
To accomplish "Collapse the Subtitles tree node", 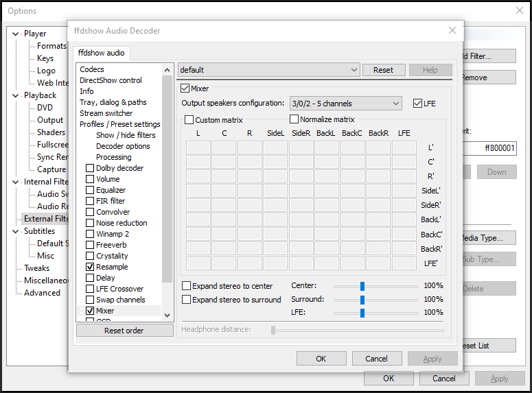I will (15, 231).
